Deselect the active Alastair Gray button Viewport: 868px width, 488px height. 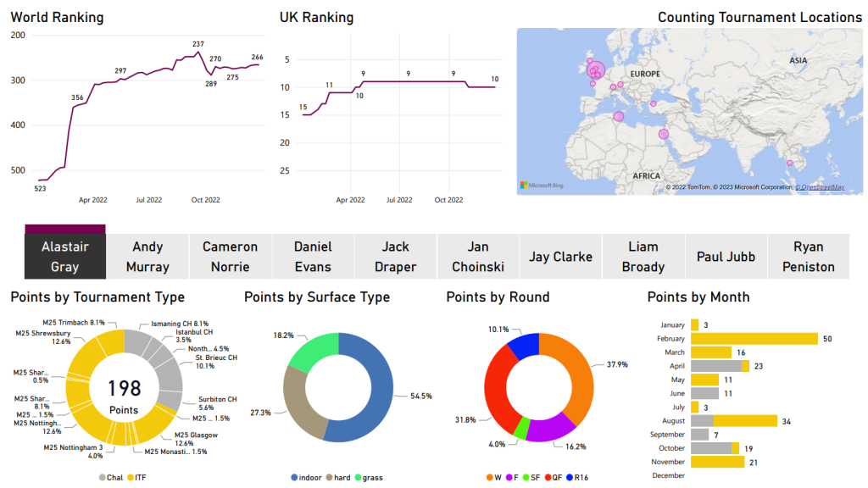[65, 256]
